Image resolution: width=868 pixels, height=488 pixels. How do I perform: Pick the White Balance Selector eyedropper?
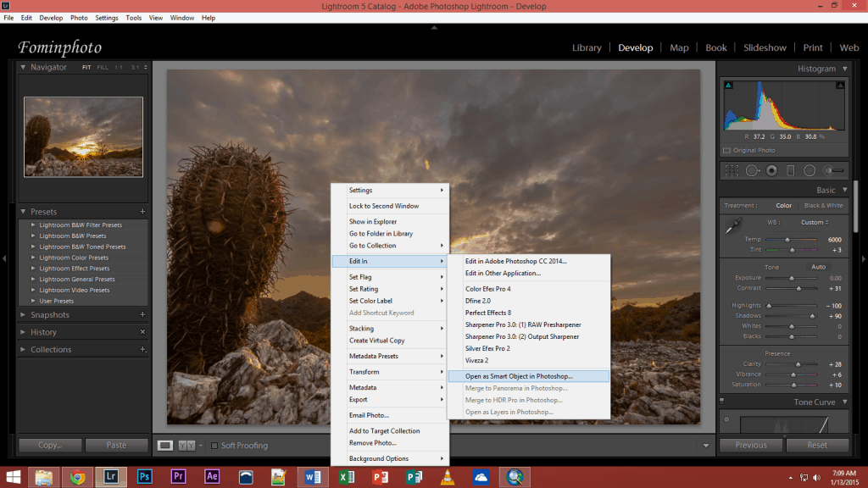[733, 225]
